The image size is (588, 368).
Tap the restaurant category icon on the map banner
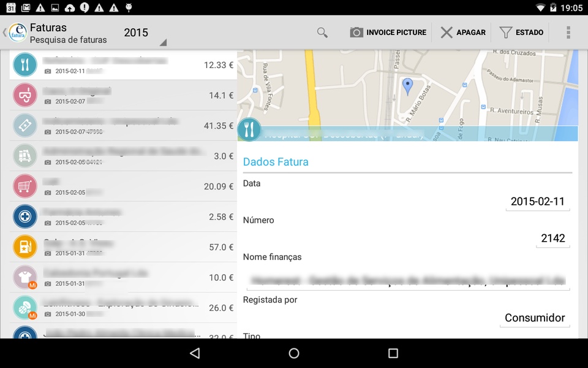[249, 129]
